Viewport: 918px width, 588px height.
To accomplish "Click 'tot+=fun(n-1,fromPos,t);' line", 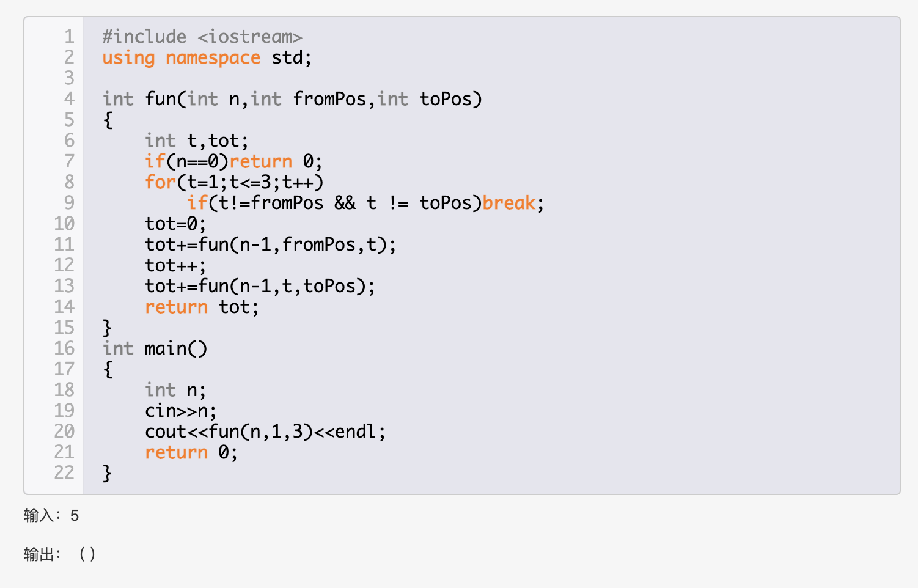I will (x=271, y=244).
